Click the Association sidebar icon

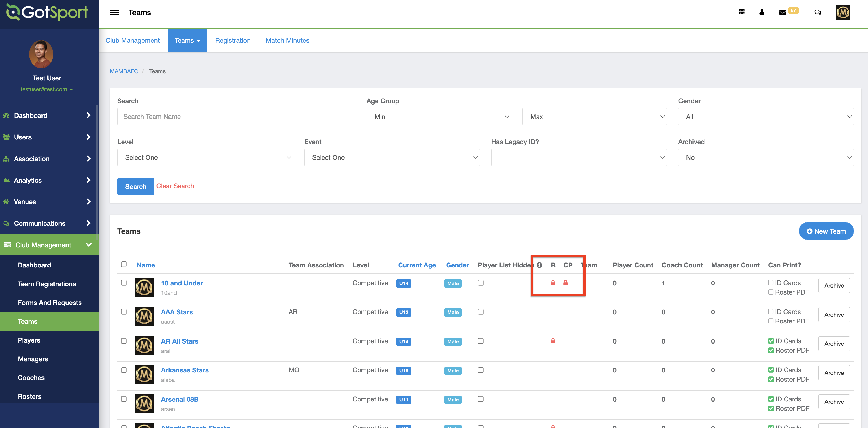(x=6, y=158)
